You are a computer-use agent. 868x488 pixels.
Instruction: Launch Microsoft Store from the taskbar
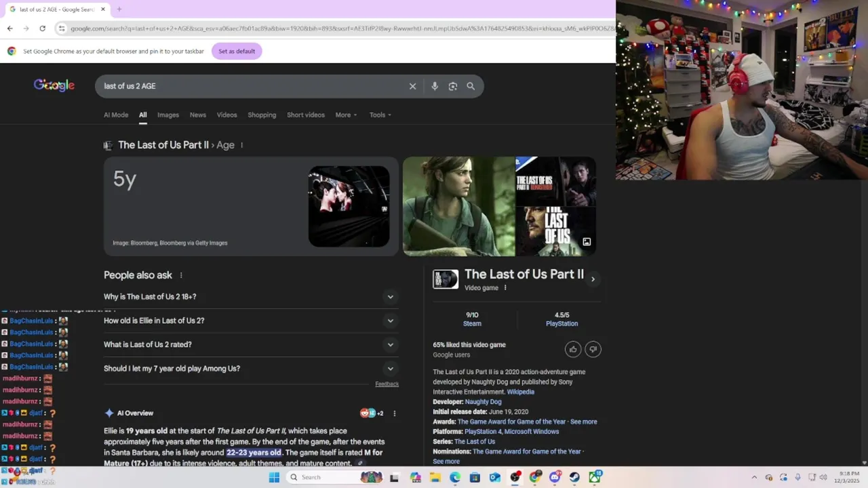click(475, 477)
